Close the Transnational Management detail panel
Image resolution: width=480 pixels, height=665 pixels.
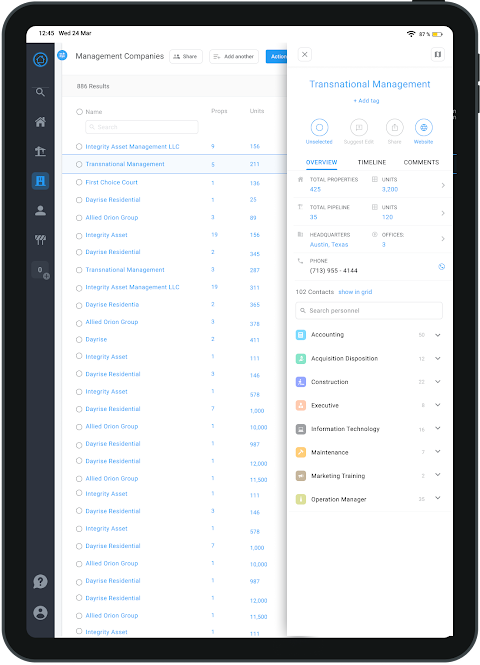pos(304,54)
